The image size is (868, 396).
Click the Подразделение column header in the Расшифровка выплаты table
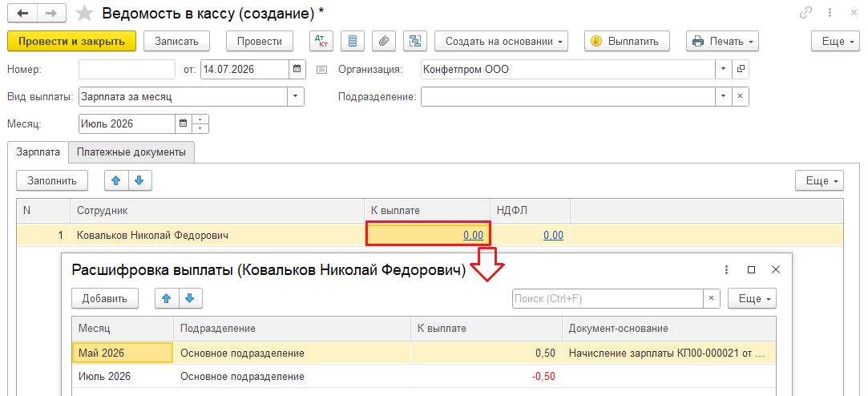292,329
